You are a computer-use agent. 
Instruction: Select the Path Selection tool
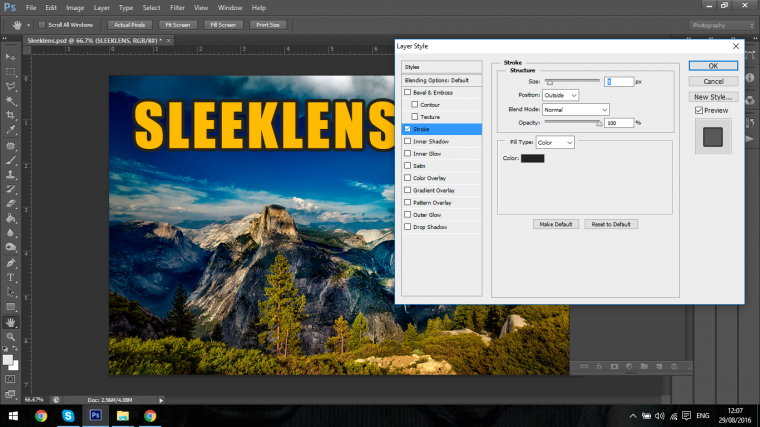(10, 292)
